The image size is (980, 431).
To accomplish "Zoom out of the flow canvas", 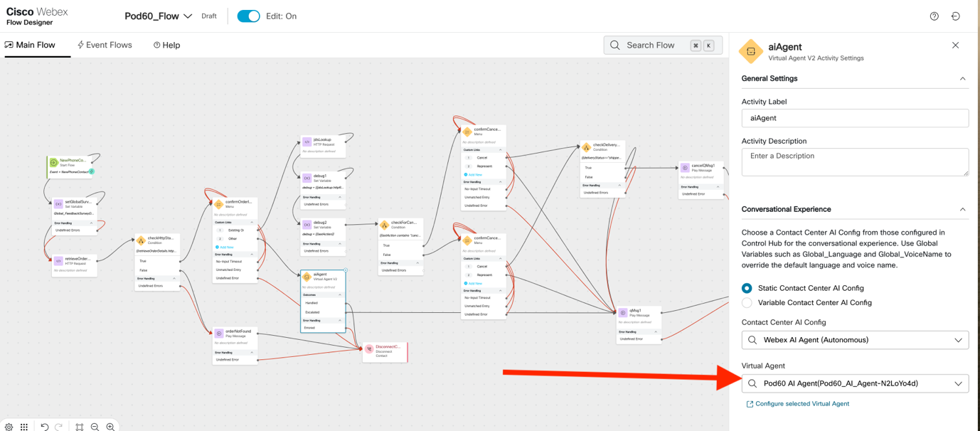I will tap(95, 427).
